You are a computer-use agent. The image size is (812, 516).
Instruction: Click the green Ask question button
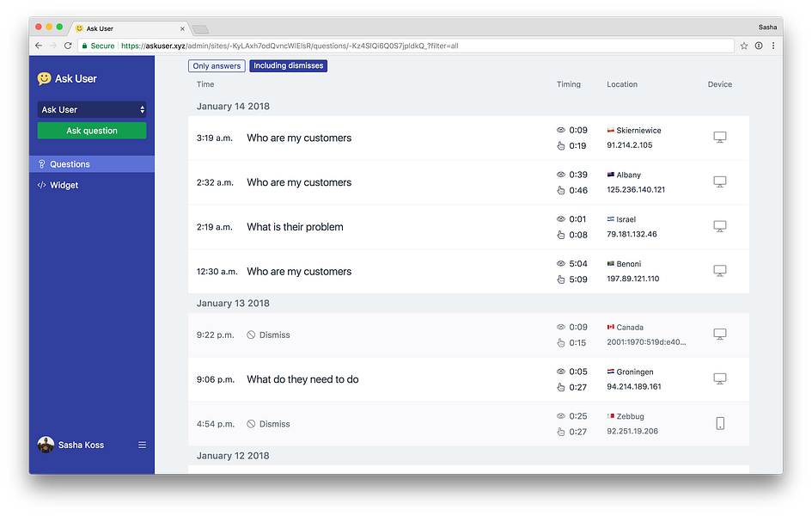pyautogui.click(x=92, y=131)
